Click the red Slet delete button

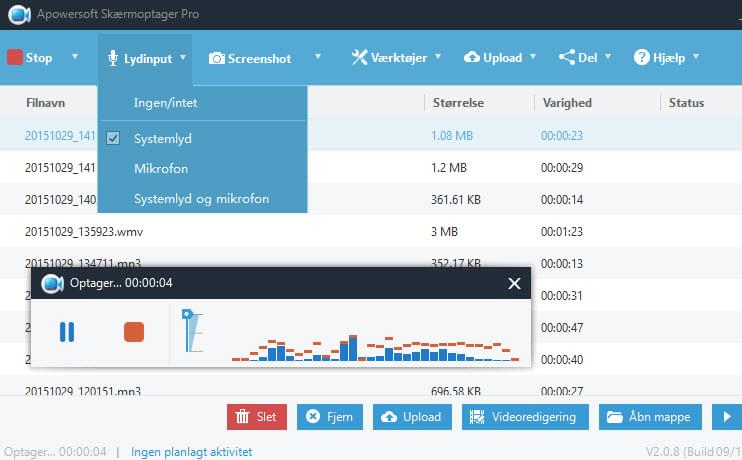point(257,417)
